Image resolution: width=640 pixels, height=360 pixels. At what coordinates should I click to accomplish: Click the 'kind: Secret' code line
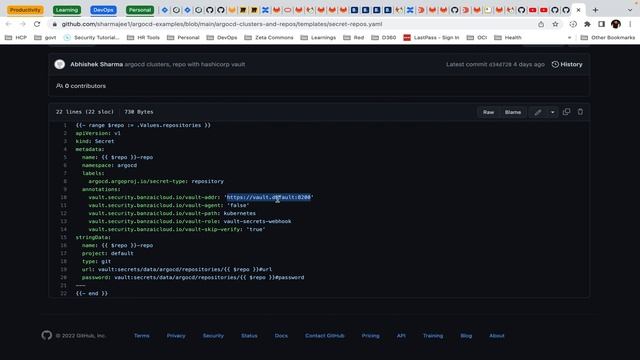pos(95,141)
